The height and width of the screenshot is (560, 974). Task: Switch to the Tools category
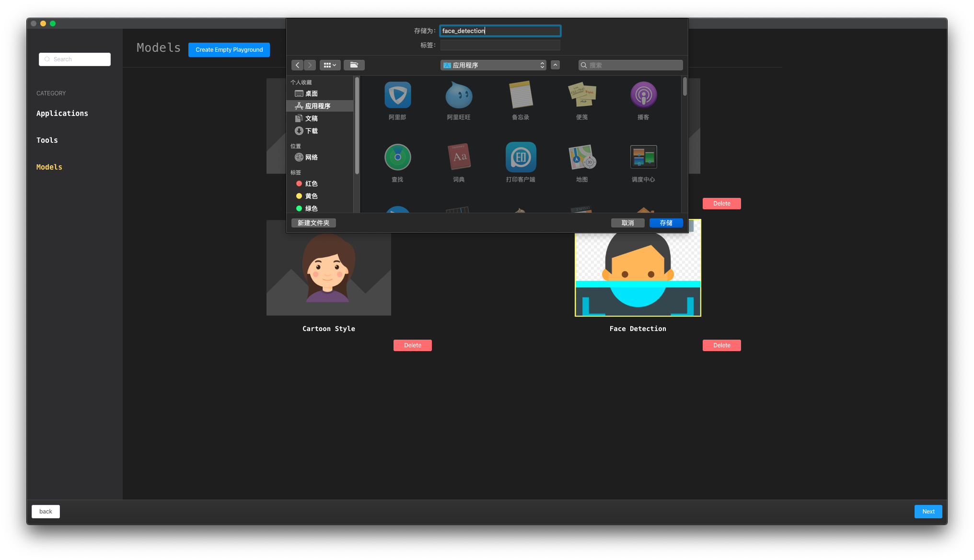(47, 140)
